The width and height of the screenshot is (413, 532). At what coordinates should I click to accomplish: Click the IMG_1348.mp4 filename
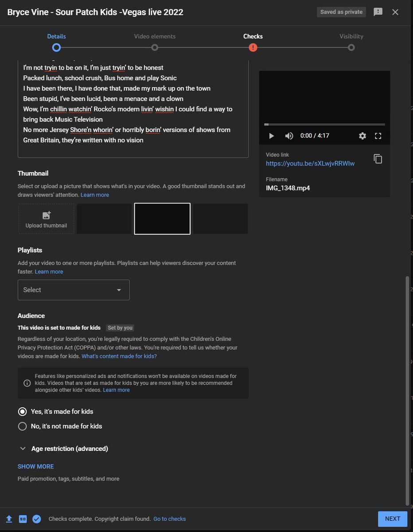(x=288, y=188)
